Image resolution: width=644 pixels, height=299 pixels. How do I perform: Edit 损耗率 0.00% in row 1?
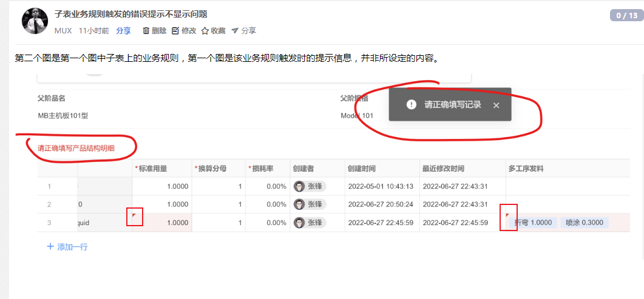pos(268,187)
